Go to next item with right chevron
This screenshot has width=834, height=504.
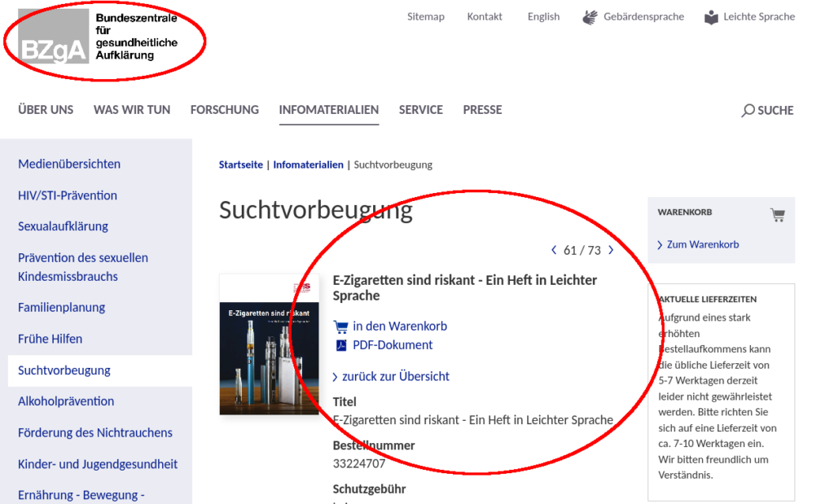coord(611,250)
